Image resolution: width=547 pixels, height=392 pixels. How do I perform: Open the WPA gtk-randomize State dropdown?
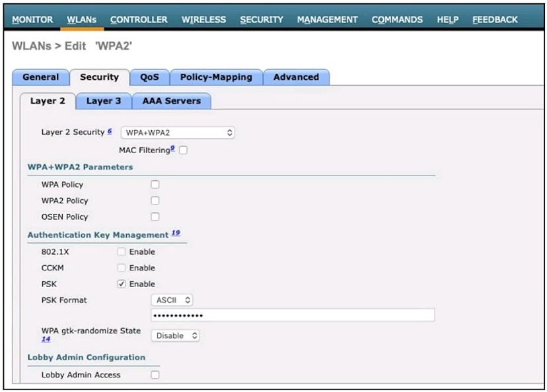[176, 335]
